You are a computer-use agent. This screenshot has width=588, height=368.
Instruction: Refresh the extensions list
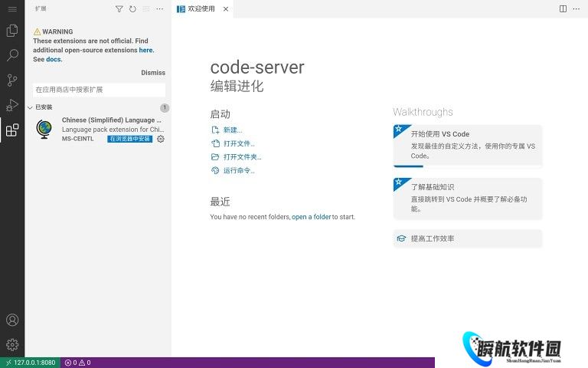coord(132,9)
